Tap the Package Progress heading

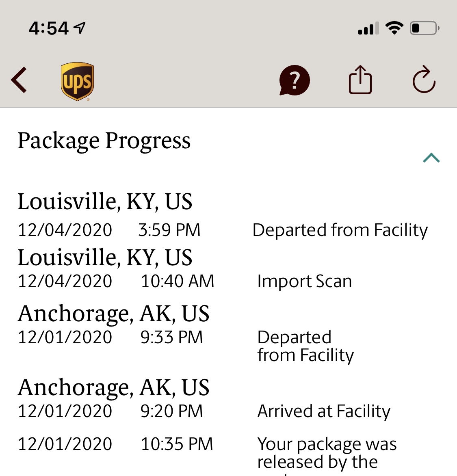point(104,141)
